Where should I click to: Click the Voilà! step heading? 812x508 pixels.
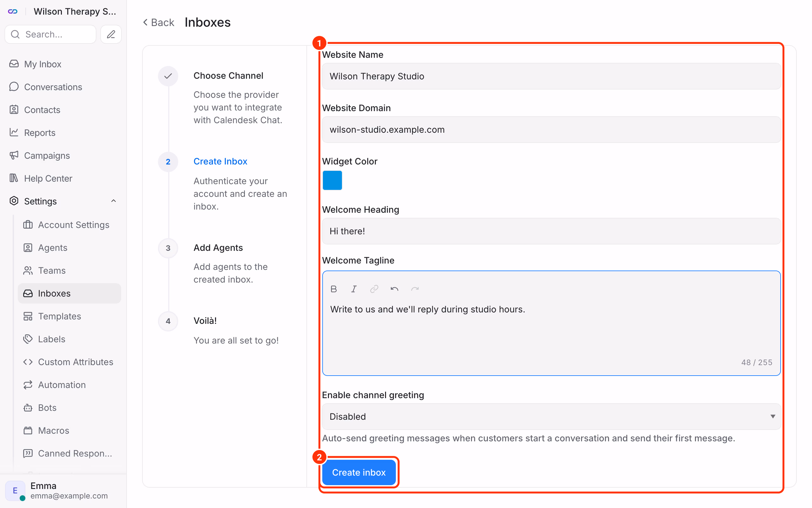click(x=205, y=321)
